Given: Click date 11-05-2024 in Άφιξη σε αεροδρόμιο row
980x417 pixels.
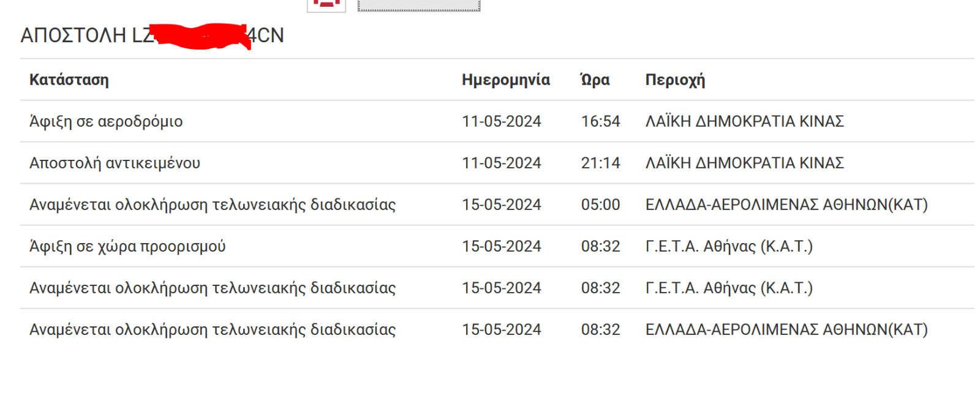Looking at the screenshot, I should tap(502, 121).
